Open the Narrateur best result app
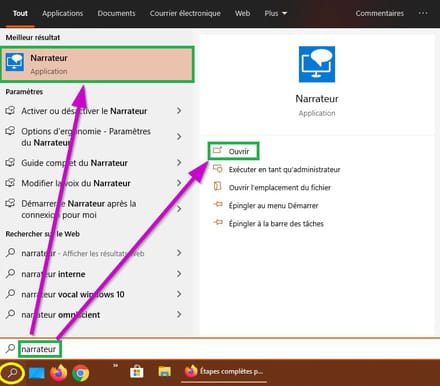This screenshot has height=386, width=440. coord(97,64)
